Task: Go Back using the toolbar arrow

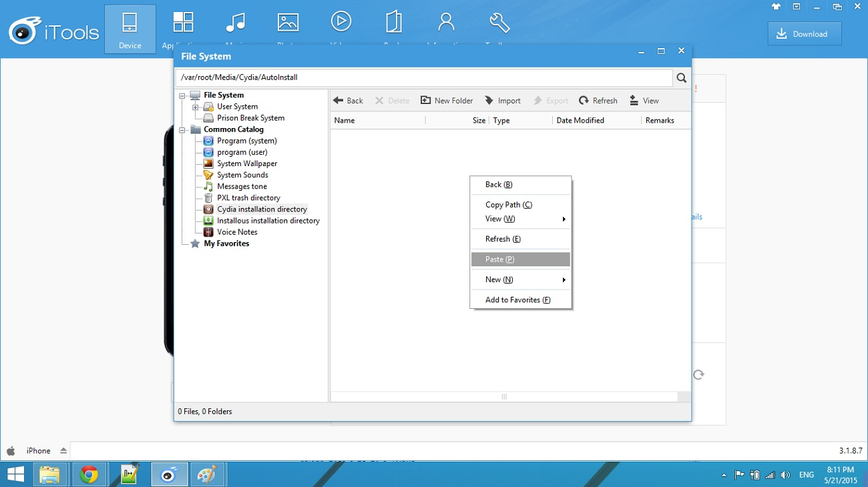Action: [x=348, y=101]
